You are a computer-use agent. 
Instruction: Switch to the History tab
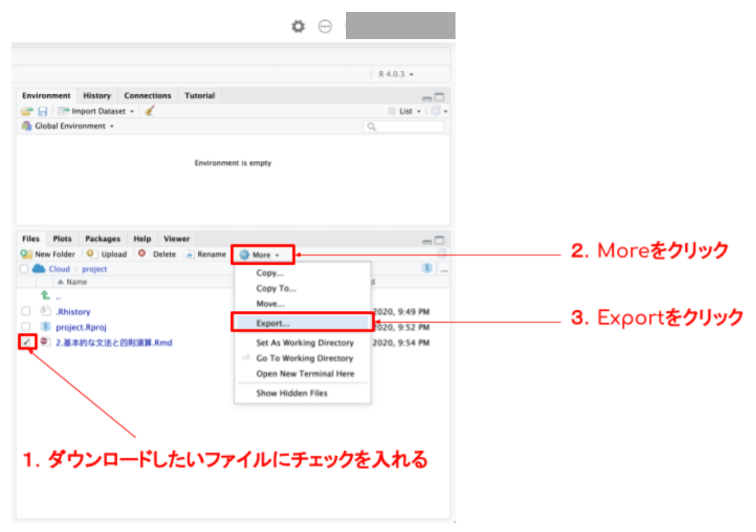(x=97, y=95)
